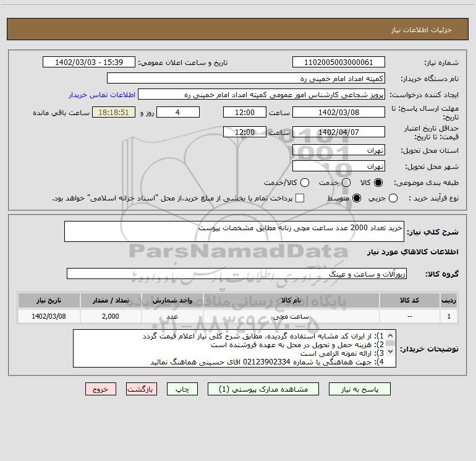This screenshot has height=461, width=476.
Task: Click the شرح کلی نیاز description box
Action: (x=234, y=231)
